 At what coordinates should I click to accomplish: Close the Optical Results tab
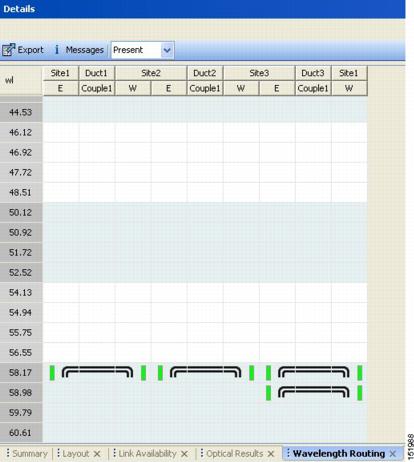[x=271, y=454]
